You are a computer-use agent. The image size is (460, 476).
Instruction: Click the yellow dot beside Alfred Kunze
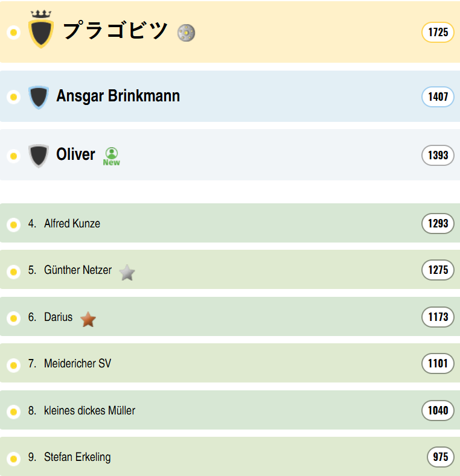coord(13,225)
